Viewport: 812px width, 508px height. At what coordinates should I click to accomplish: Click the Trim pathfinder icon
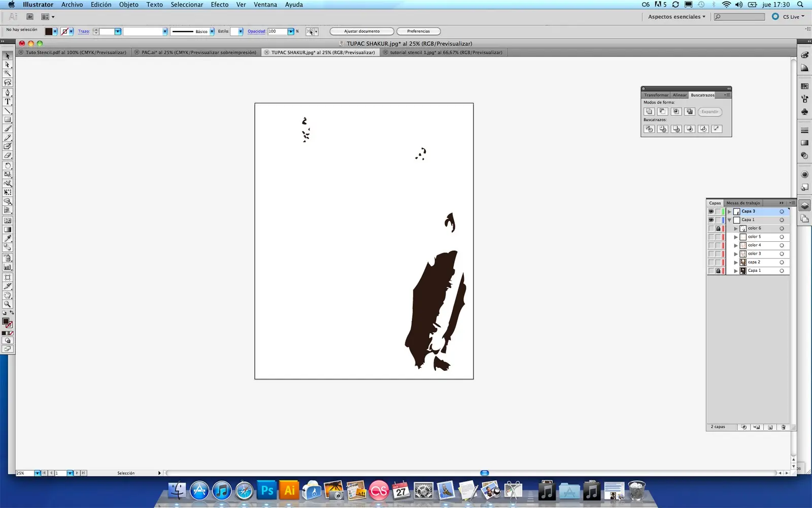[x=662, y=129]
